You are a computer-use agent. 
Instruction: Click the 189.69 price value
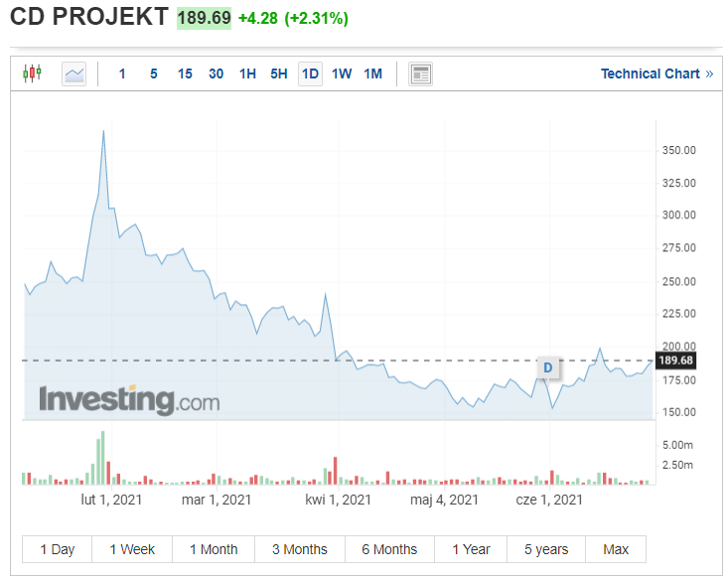pyautogui.click(x=204, y=18)
